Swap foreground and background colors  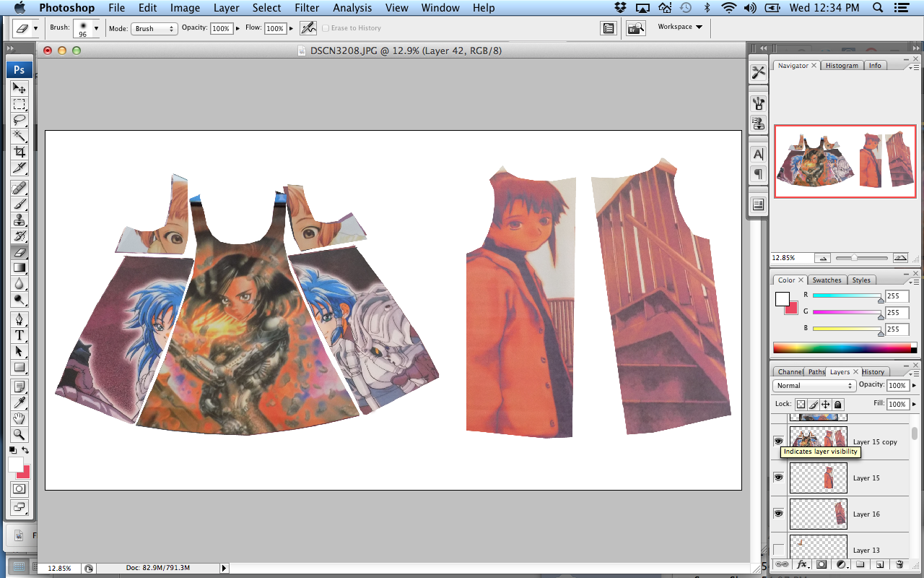point(26,450)
